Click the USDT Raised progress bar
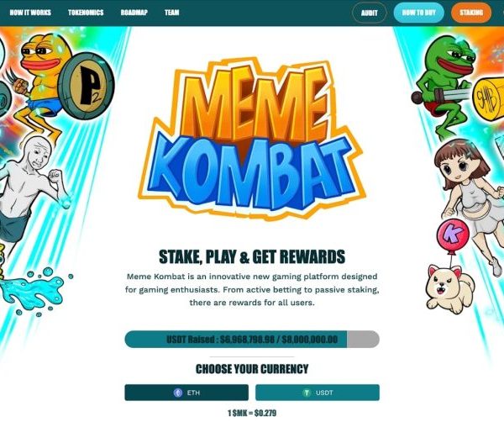 click(252, 339)
